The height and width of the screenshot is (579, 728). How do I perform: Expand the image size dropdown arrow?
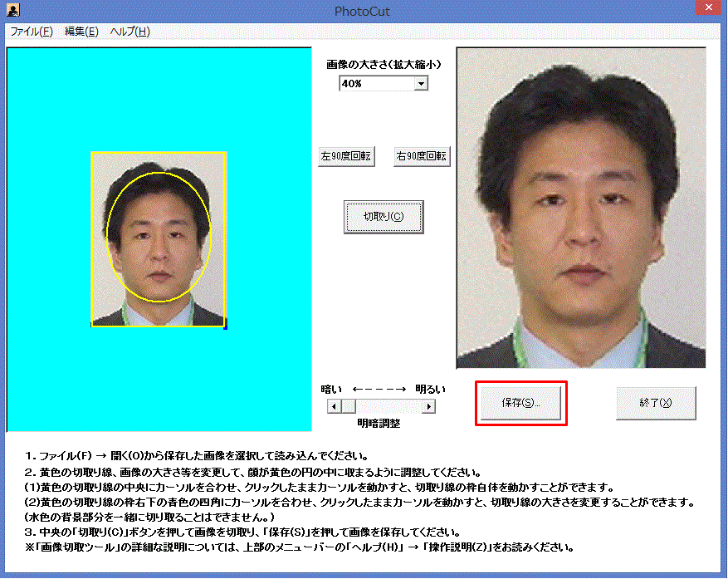tap(421, 84)
